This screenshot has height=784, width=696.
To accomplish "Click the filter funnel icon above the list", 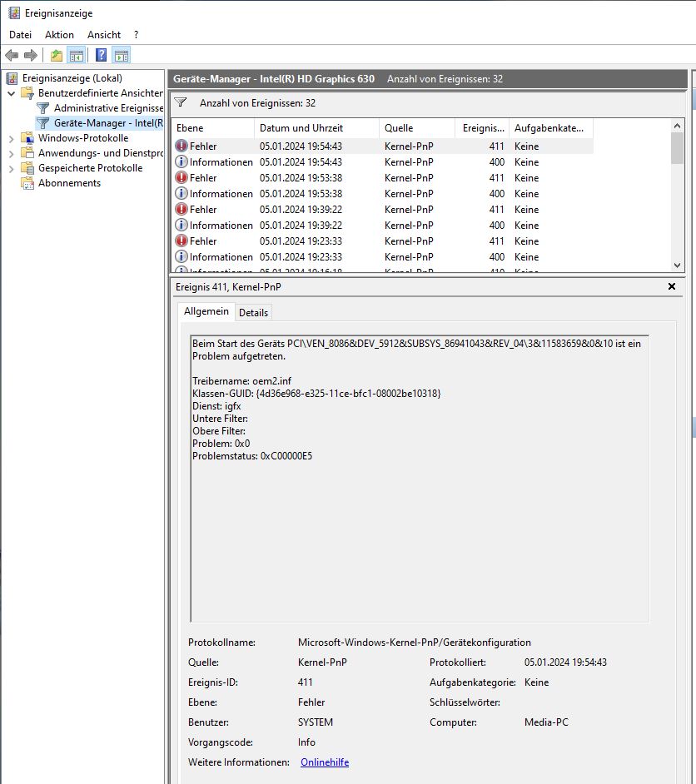I will tap(181, 102).
